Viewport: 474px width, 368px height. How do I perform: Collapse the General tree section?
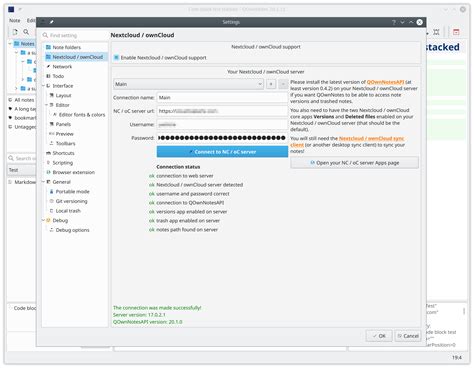(44, 182)
